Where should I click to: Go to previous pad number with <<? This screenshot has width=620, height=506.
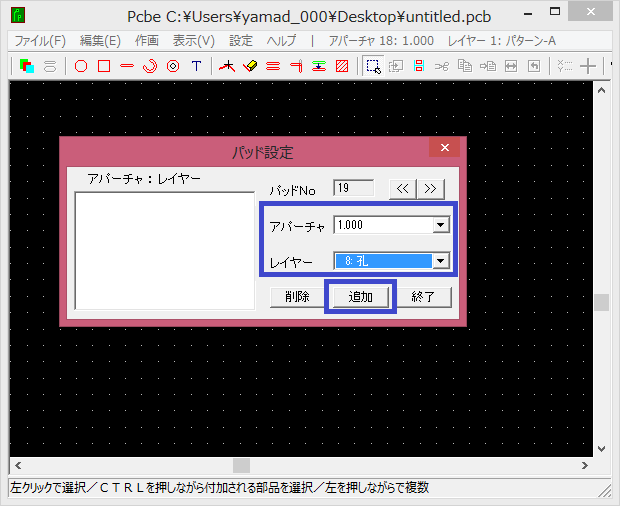401,188
